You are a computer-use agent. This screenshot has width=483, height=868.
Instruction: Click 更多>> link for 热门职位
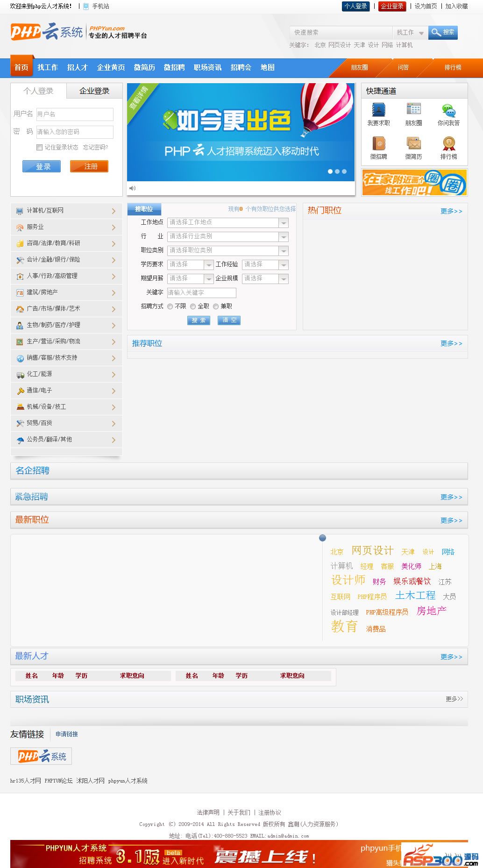click(x=451, y=211)
